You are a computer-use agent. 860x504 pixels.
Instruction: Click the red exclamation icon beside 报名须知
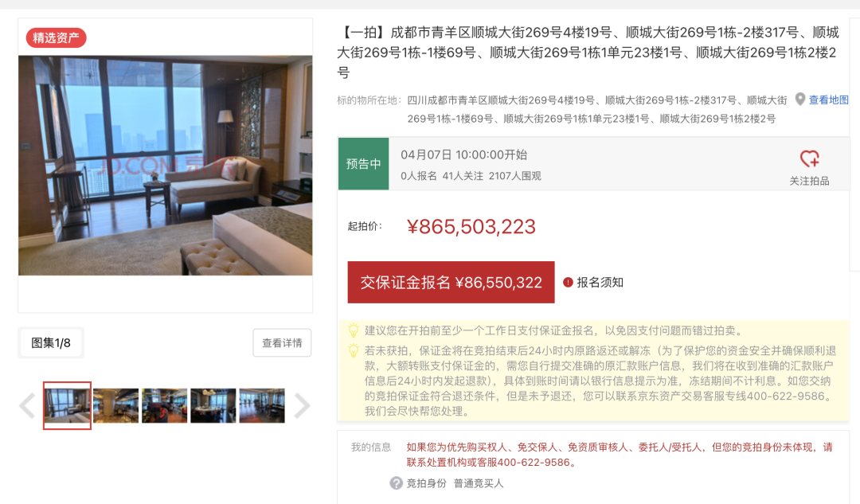click(x=568, y=283)
